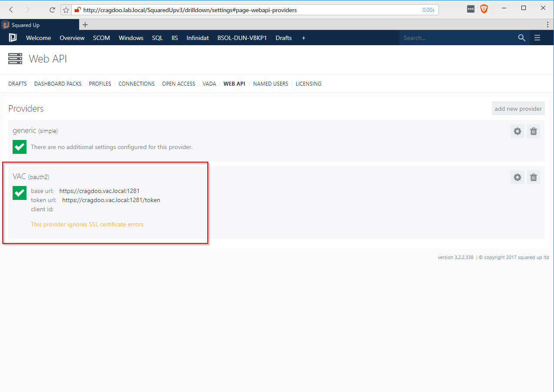Open a new browser tab
554x392 pixels.
pos(85,25)
